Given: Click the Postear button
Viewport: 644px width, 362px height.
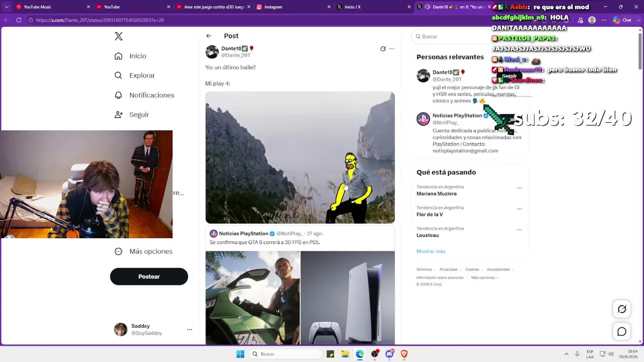Looking at the screenshot, I should [x=149, y=277].
